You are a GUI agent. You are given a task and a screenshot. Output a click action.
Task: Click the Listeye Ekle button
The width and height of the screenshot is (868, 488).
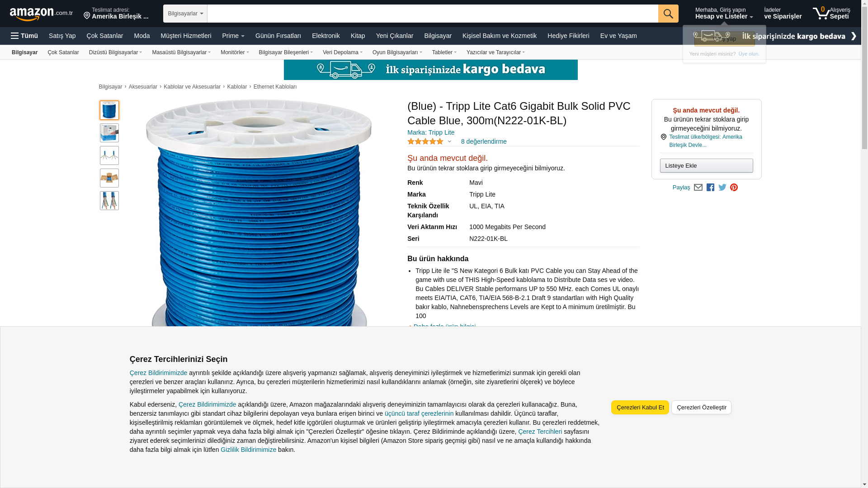(706, 165)
